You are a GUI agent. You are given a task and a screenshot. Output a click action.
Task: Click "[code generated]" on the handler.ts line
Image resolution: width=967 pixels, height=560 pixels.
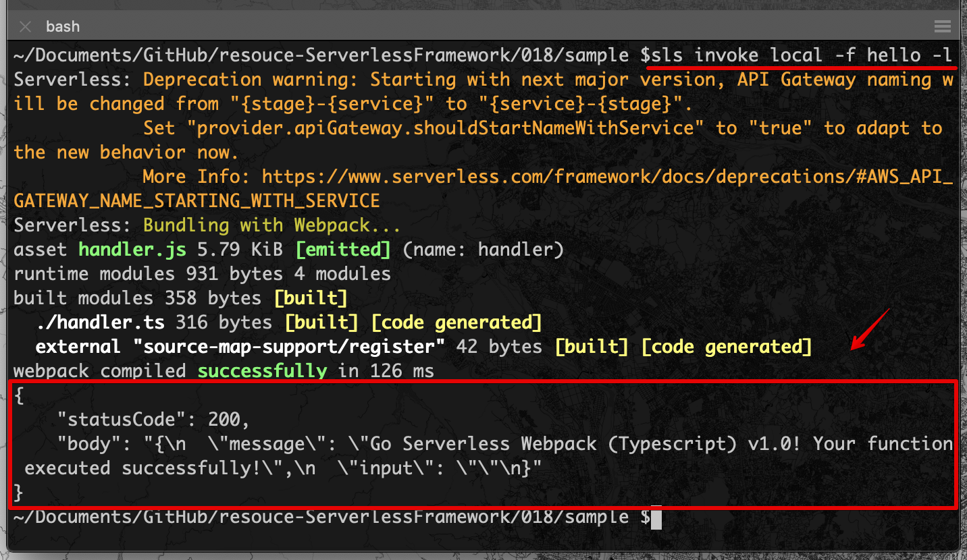click(456, 323)
